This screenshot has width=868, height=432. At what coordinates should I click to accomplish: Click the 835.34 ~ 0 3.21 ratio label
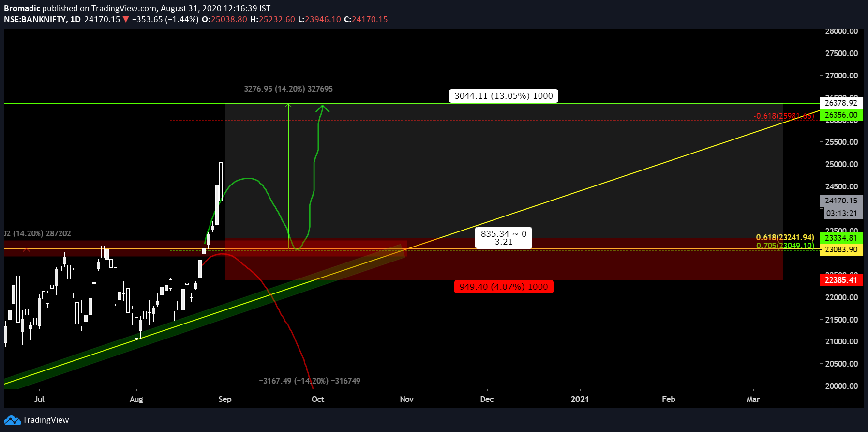(504, 238)
